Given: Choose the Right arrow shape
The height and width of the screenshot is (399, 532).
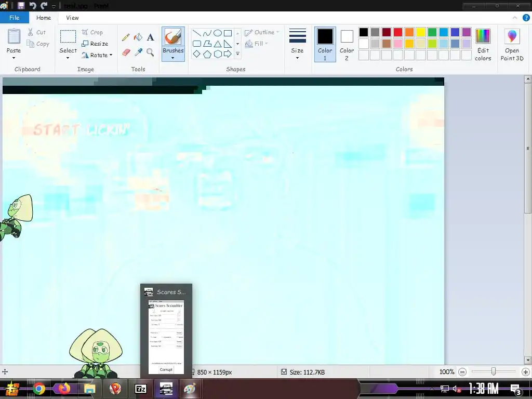Looking at the screenshot, I should [228, 54].
